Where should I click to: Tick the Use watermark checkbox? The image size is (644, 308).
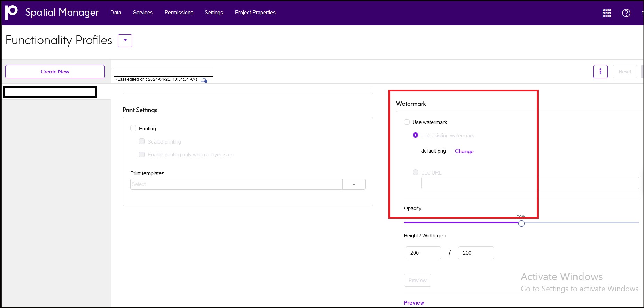(x=407, y=122)
